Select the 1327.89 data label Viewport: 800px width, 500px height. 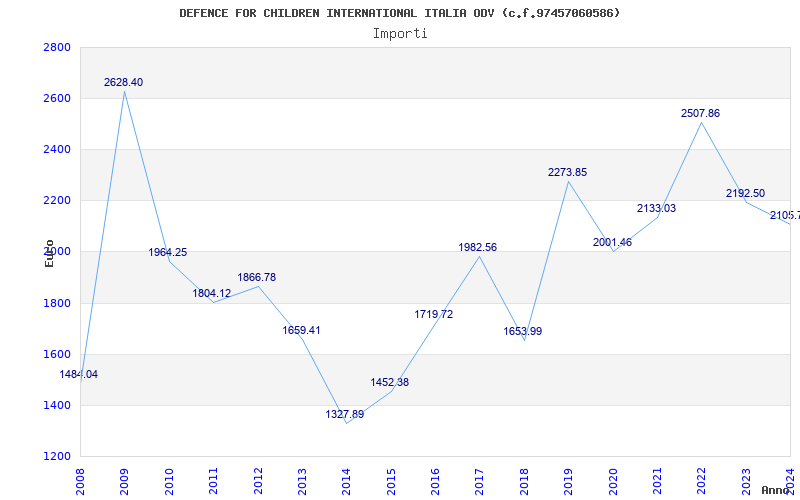point(345,414)
